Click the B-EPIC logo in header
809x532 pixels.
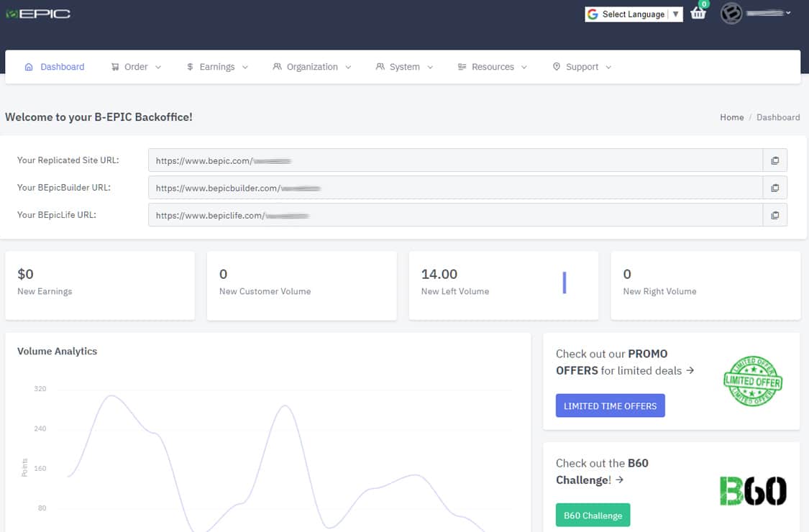pos(38,14)
